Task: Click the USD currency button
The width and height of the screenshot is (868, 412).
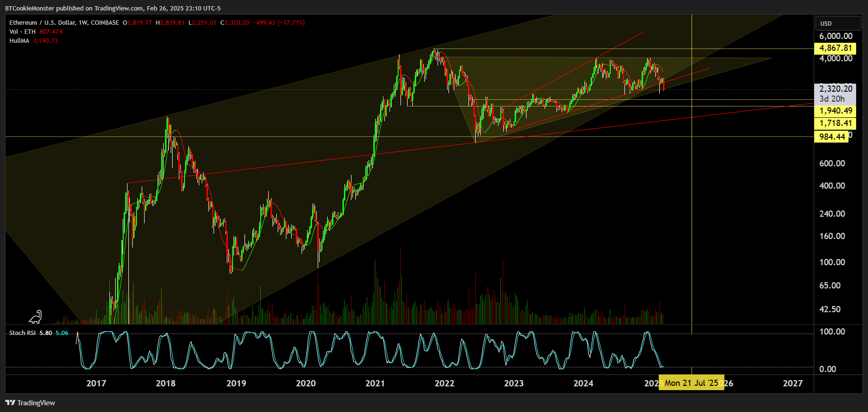Action: 838,23
